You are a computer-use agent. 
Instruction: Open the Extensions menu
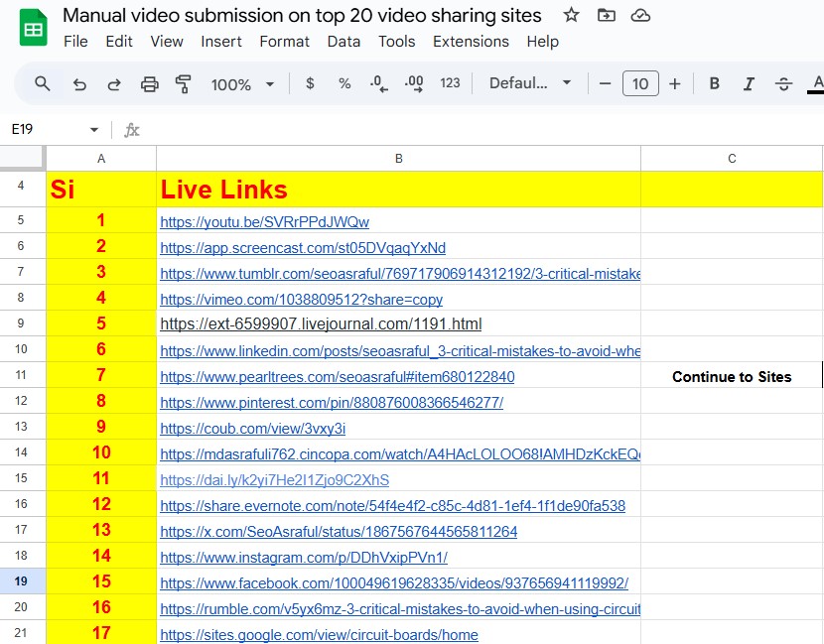471,42
